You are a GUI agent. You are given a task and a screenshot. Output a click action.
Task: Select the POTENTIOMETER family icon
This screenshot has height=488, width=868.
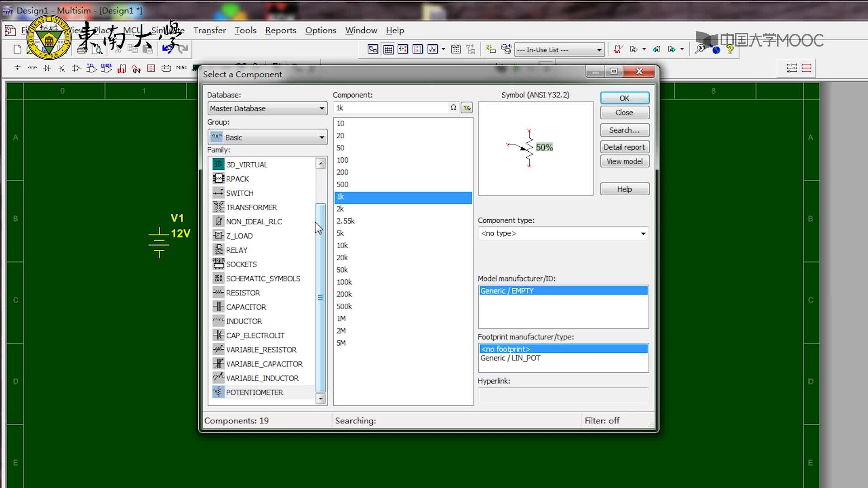[x=217, y=392]
